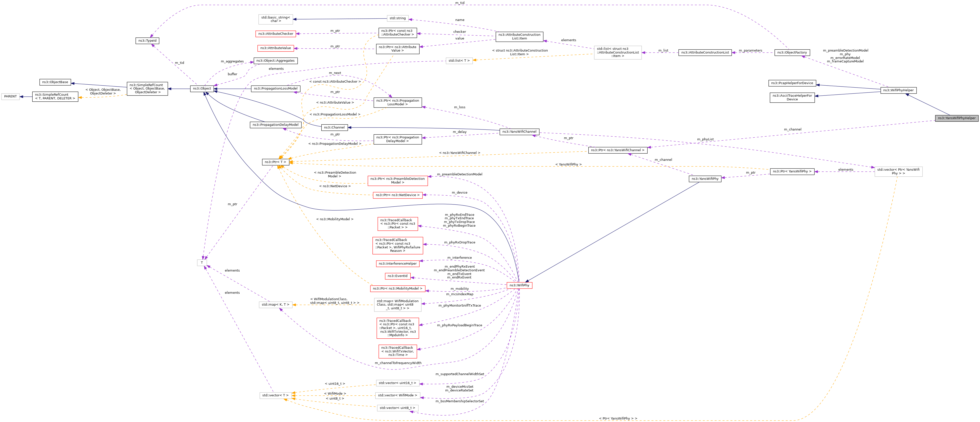Image resolution: width=980 pixels, height=422 pixels.
Task: Select ns3::PropagationLossModel node
Action: coord(275,89)
